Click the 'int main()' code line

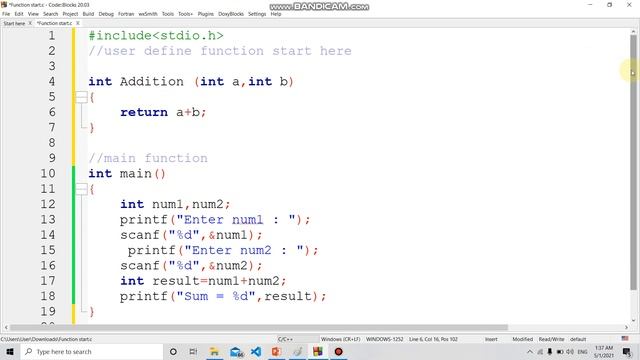127,173
